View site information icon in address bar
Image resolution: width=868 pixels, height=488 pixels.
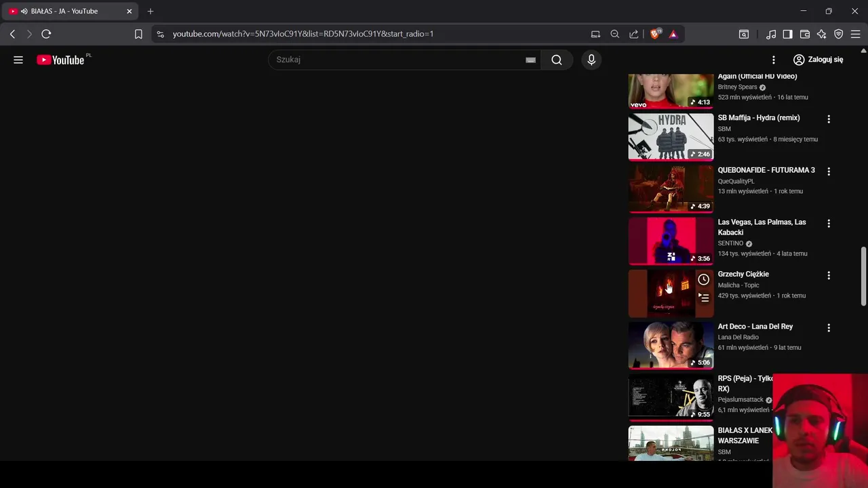click(159, 34)
